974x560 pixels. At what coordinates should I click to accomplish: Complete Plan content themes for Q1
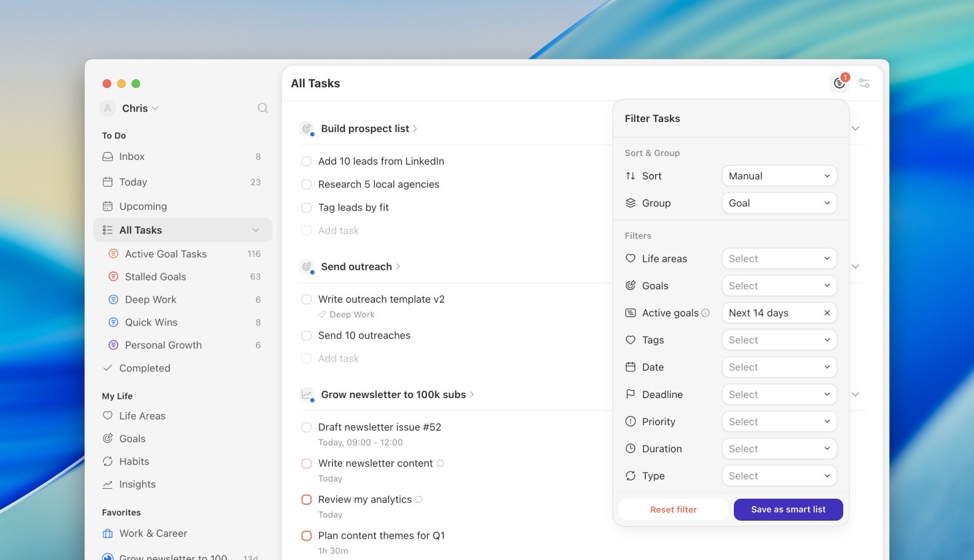307,535
